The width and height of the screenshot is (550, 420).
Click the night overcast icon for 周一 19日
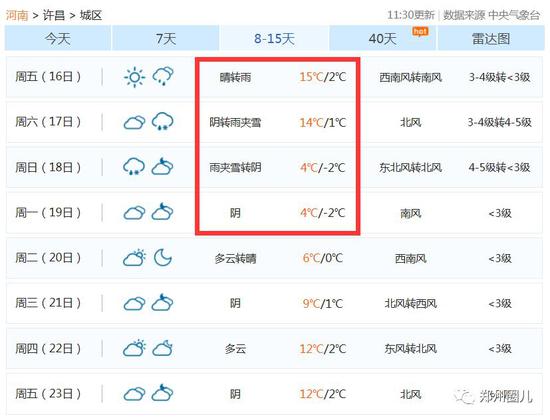click(x=162, y=212)
